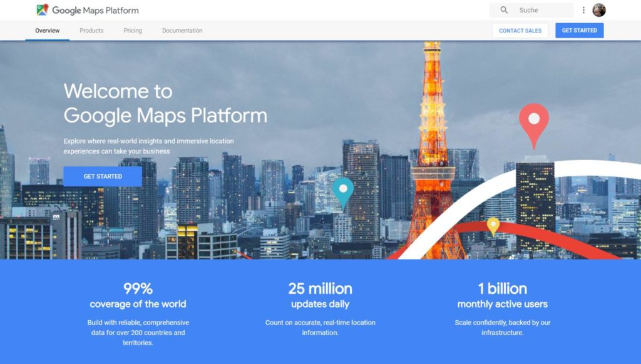Click the Welcome to Google Maps Platform heading
Screen dimensions: 641x364
pos(165,104)
